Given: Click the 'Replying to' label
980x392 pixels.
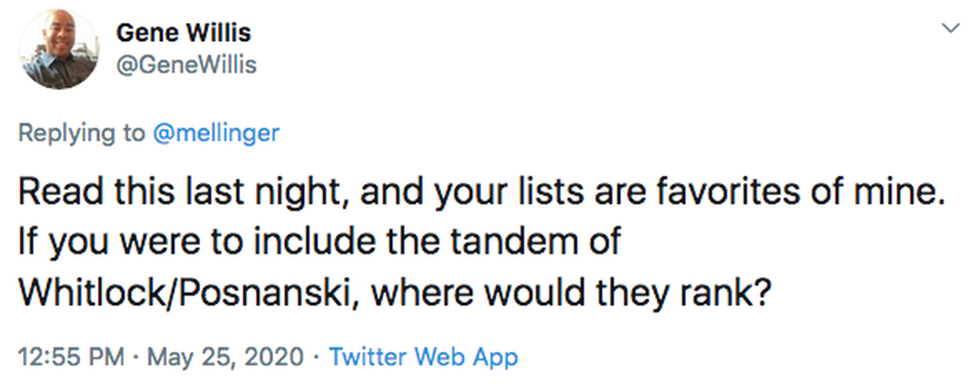Looking at the screenshot, I should [x=80, y=133].
